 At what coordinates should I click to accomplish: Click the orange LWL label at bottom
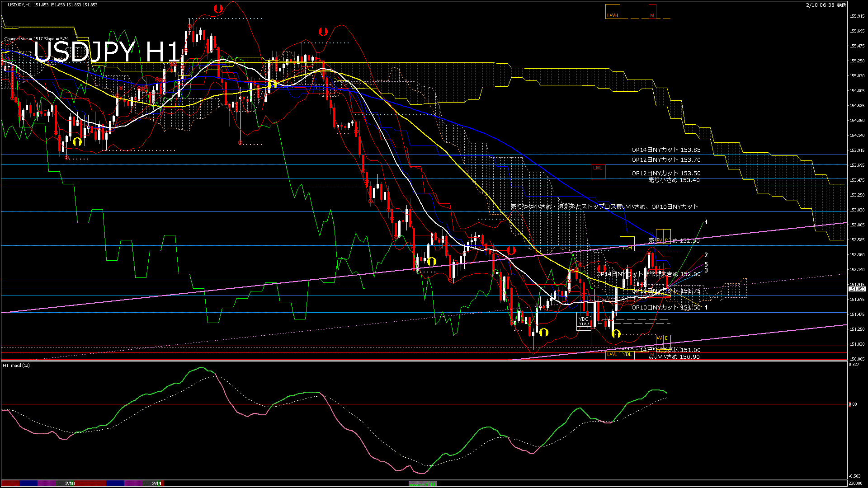pos(612,355)
